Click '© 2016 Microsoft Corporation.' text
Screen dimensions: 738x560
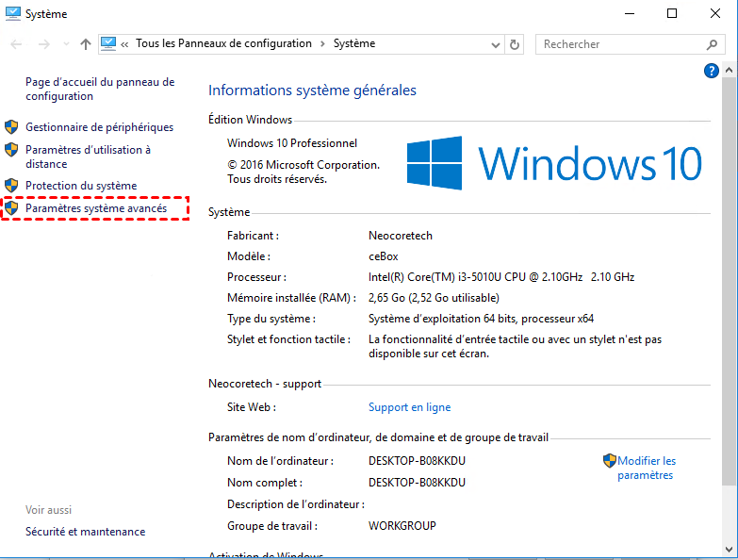pos(303,165)
